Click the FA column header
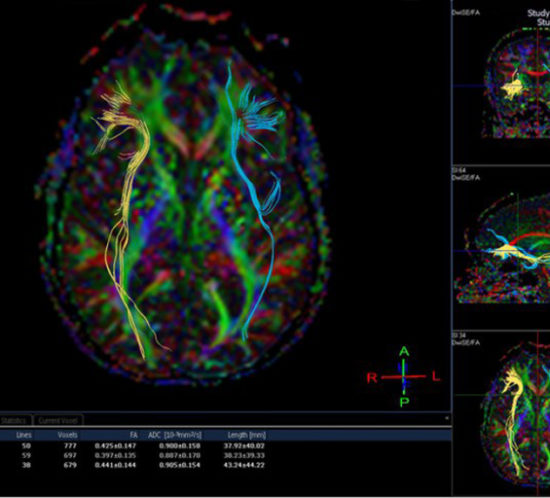The width and height of the screenshot is (550, 498). tap(133, 435)
